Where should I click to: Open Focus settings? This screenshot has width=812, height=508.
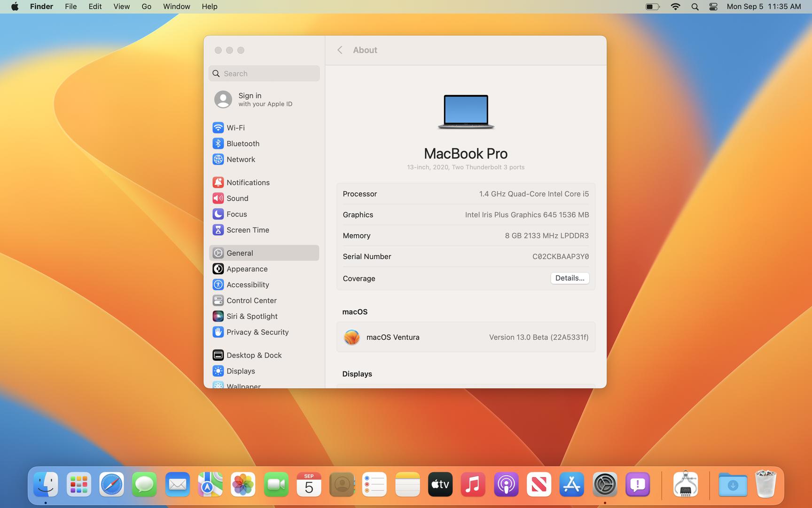click(x=264, y=214)
